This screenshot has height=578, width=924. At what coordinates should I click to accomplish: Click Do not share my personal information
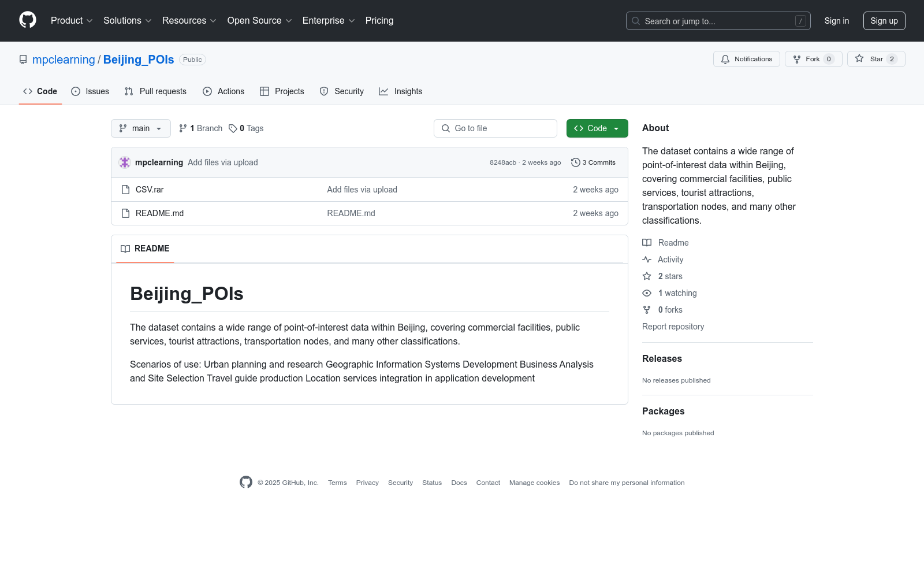[x=627, y=483]
